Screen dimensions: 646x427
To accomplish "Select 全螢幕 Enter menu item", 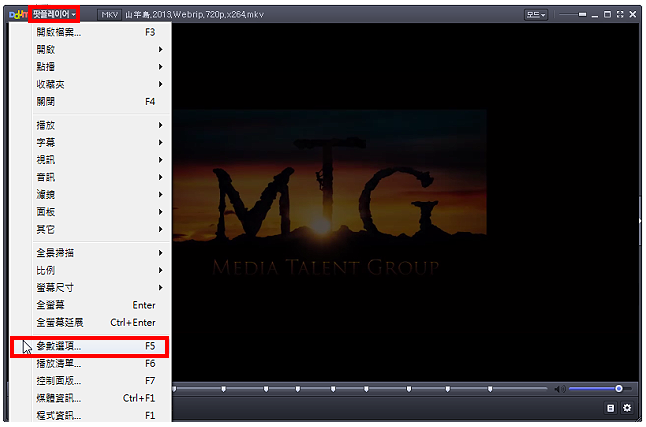I will click(x=90, y=305).
